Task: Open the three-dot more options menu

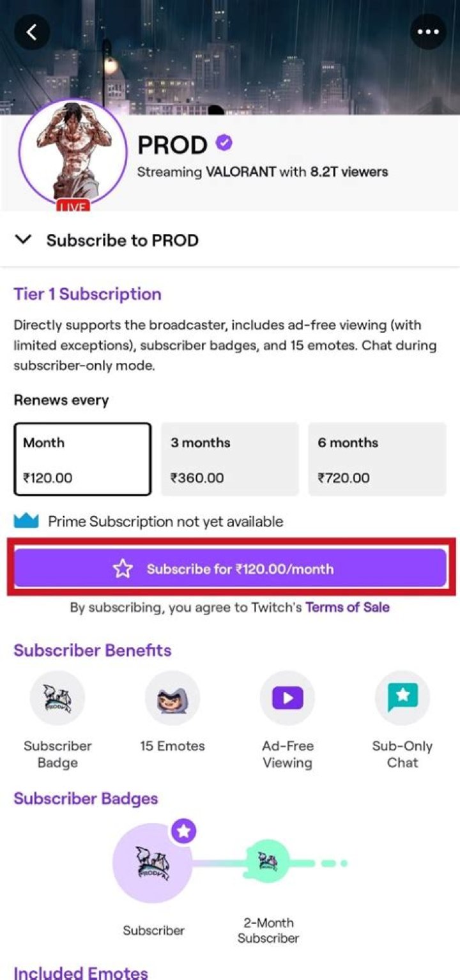Action: pos(427,31)
